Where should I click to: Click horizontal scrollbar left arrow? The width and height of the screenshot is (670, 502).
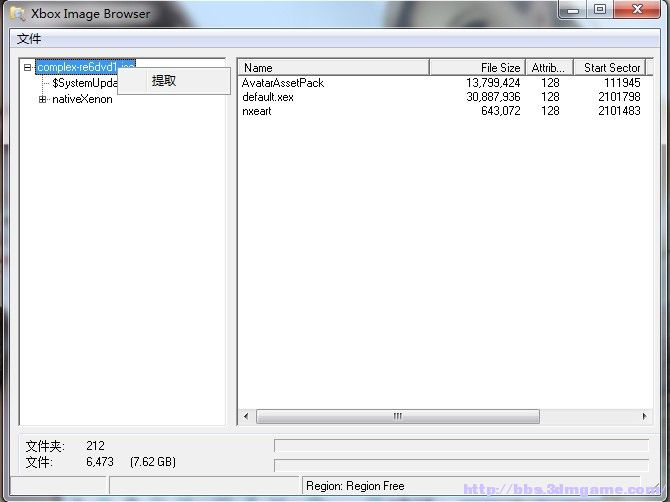[x=246, y=416]
